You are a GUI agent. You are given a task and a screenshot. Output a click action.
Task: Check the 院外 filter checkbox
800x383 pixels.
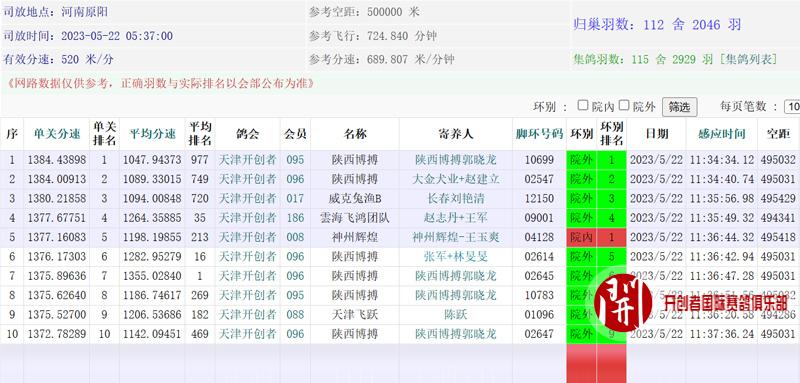point(623,105)
